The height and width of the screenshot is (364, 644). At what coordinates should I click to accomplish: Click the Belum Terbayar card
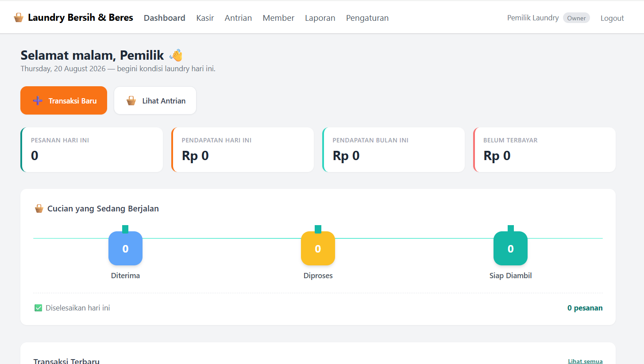(544, 149)
